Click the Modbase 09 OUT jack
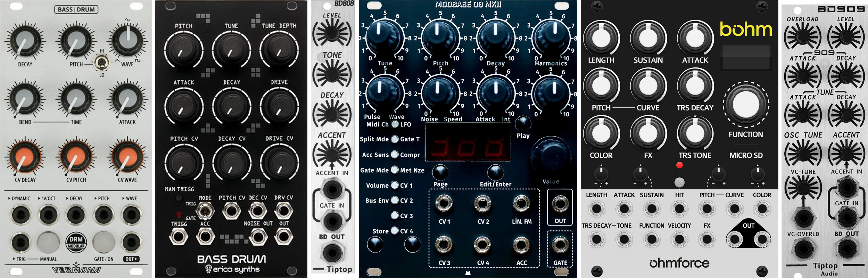 560,204
